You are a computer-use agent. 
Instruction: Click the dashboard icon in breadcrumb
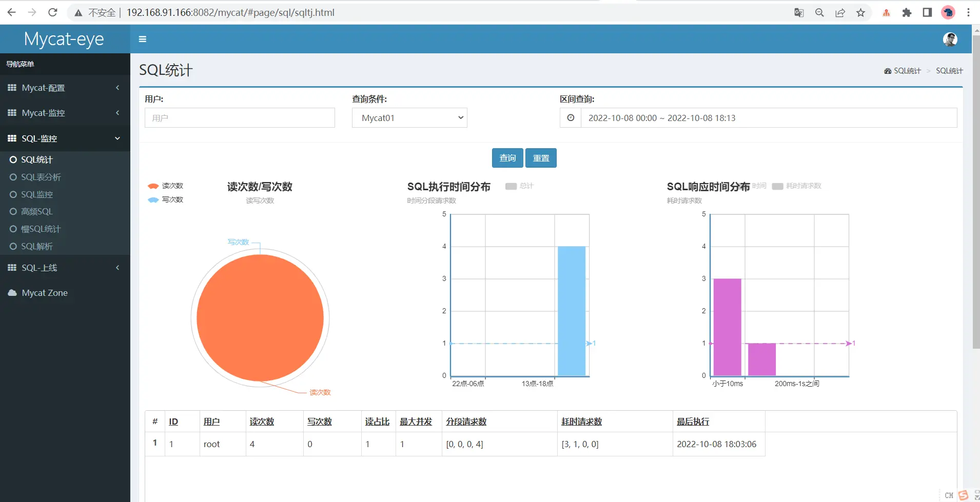click(888, 71)
